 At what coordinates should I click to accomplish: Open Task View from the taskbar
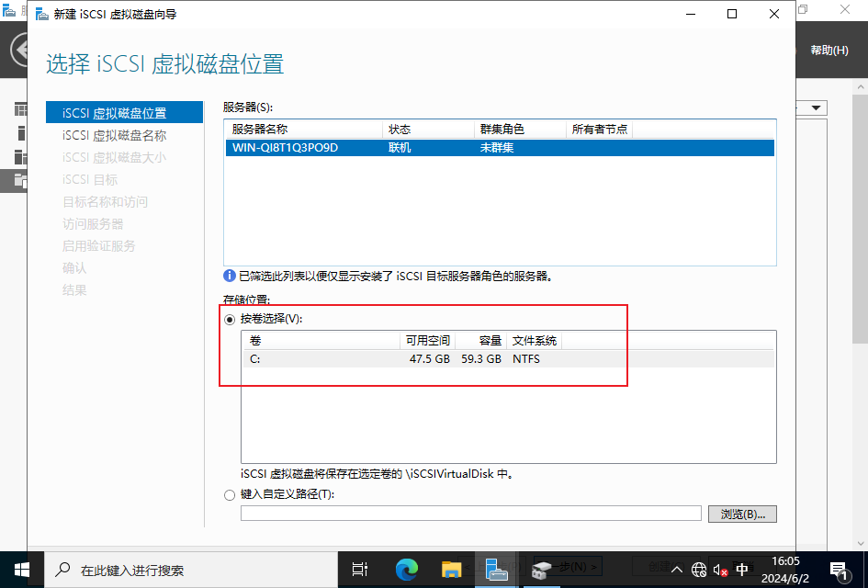click(x=360, y=570)
